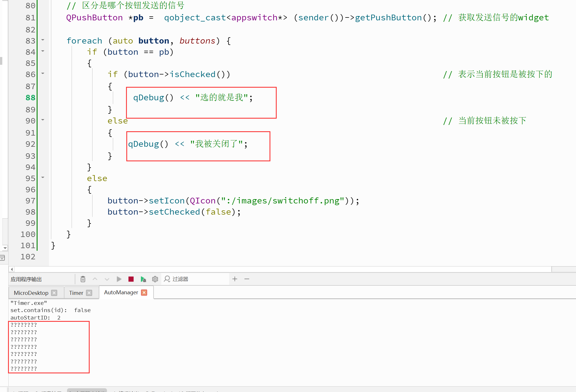This screenshot has height=392, width=576.
Task: Click the setIcon call on line 97
Action: (x=166, y=201)
